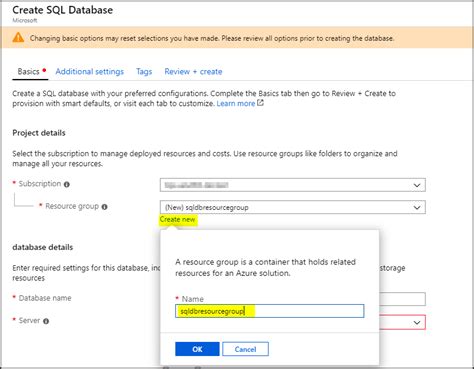The image size is (474, 369).
Task: Open the Basics tab
Action: (x=30, y=72)
